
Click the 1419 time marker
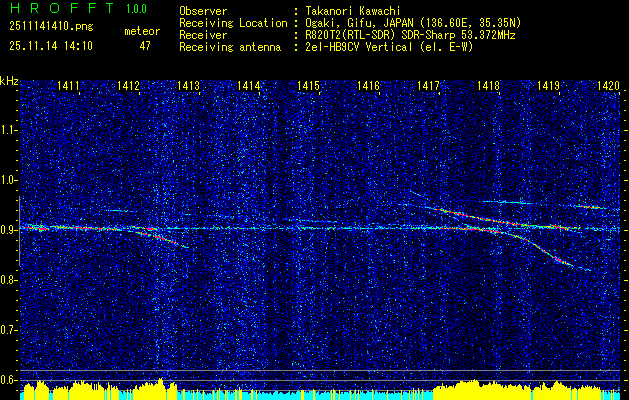pos(548,88)
